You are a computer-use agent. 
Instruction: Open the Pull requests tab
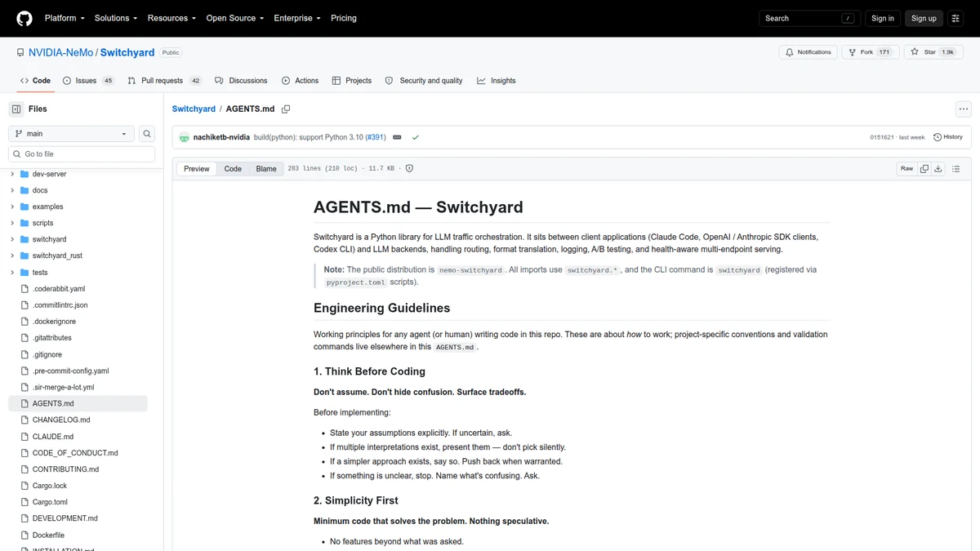pos(165,81)
